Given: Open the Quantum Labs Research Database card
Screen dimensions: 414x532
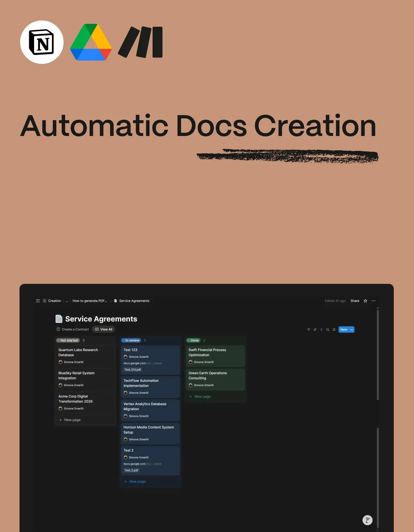Looking at the screenshot, I should pyautogui.click(x=85, y=356).
